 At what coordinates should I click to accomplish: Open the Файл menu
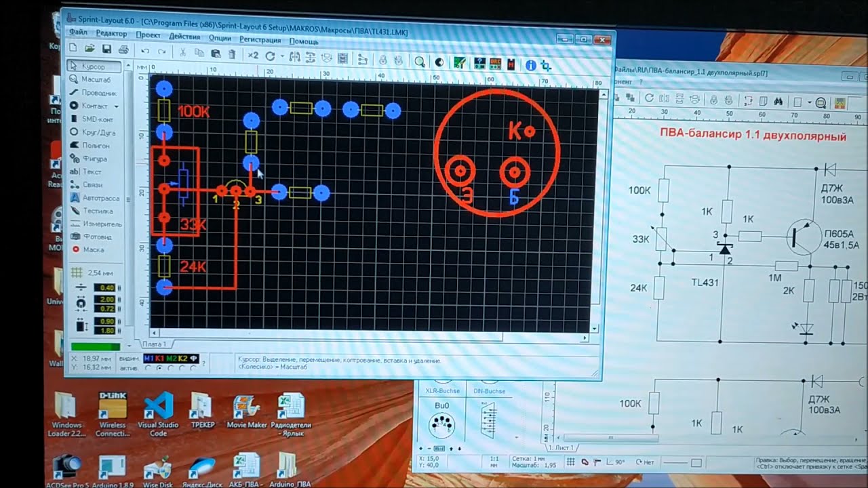77,32
